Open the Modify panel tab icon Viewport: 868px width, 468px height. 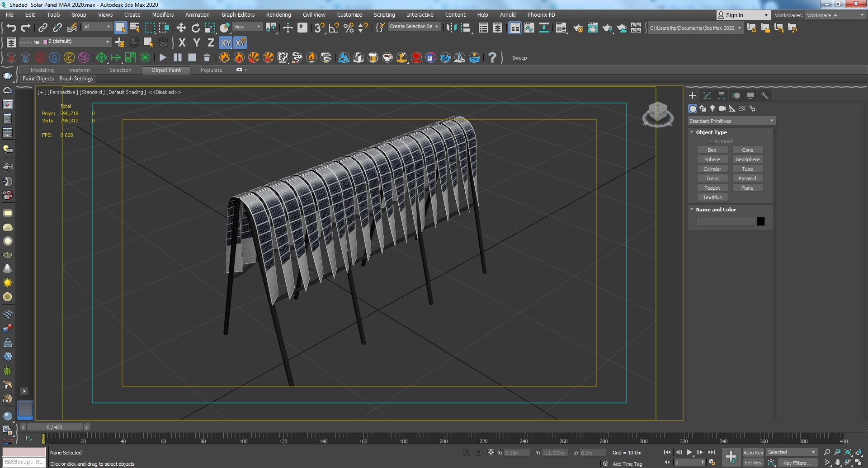coord(707,96)
